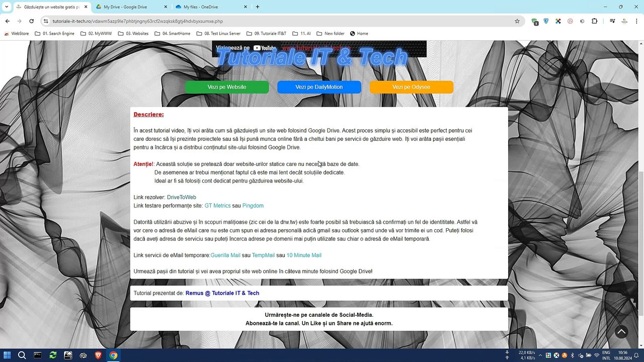
Task: Open Windows taskbar Search
Action: coord(22,355)
